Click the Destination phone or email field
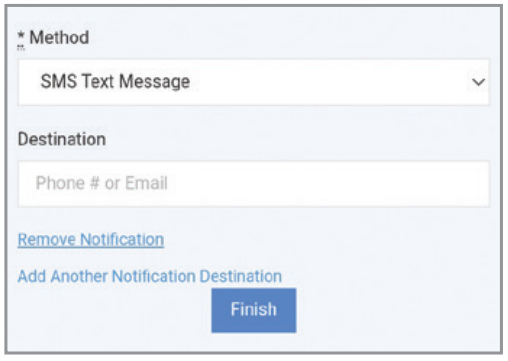The image size is (508, 361). click(x=254, y=184)
